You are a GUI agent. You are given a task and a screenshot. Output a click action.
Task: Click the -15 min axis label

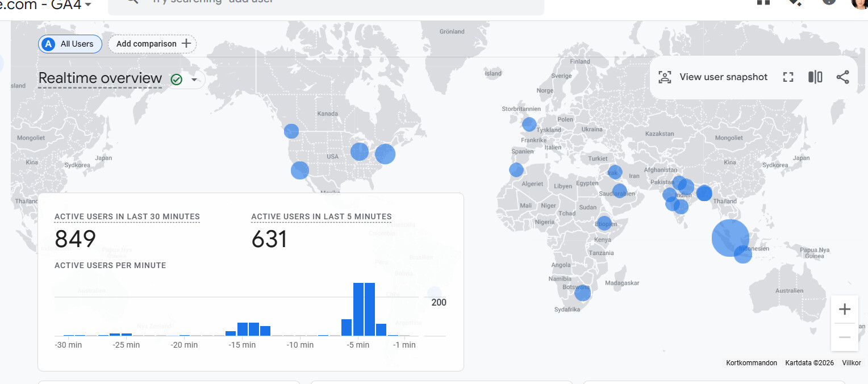tap(243, 345)
